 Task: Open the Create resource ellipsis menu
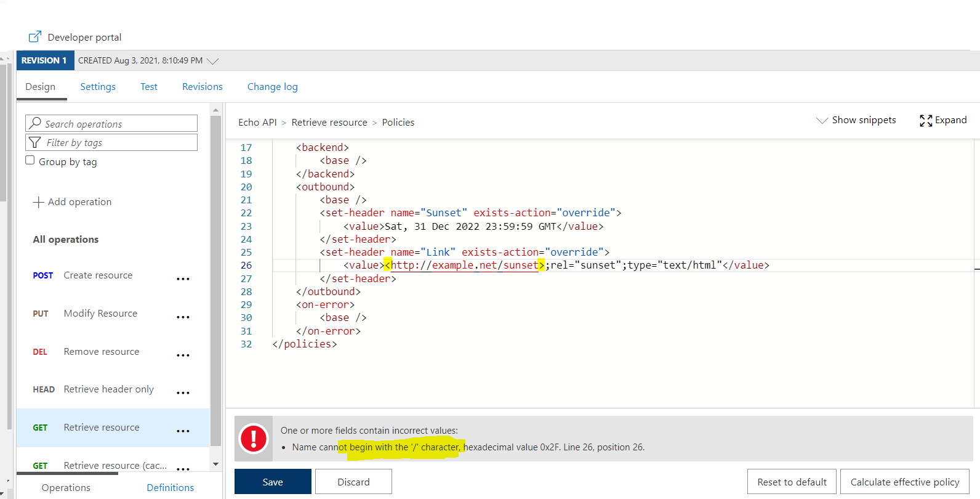[x=183, y=279]
